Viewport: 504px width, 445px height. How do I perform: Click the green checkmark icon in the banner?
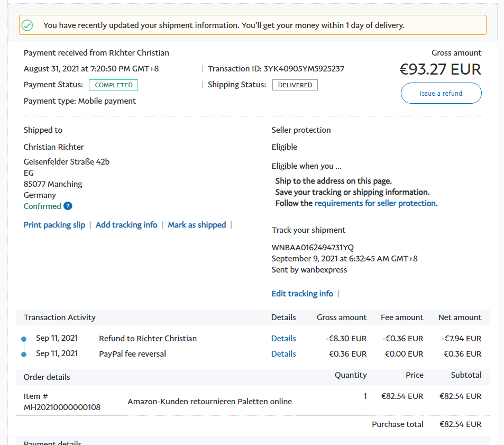coord(28,25)
